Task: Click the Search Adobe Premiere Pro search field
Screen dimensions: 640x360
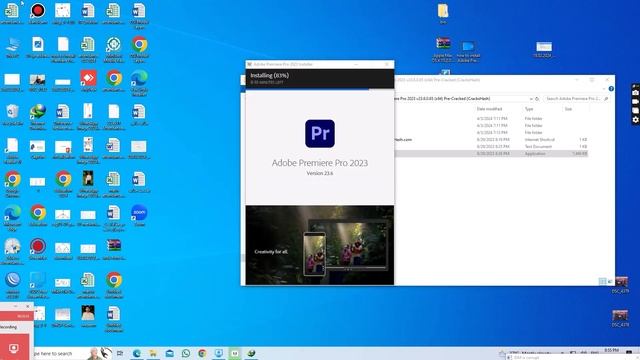Action: [x=576, y=99]
